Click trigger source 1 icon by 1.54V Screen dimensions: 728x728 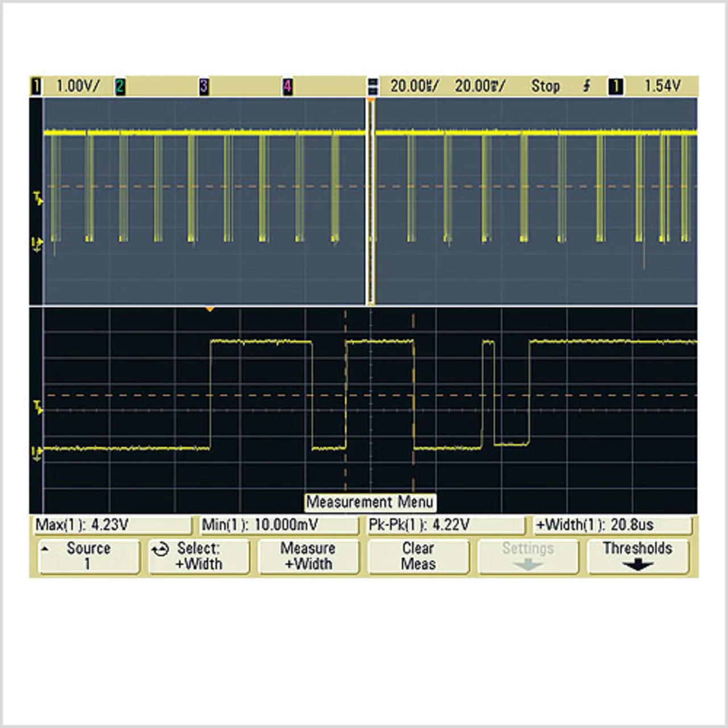[615, 86]
